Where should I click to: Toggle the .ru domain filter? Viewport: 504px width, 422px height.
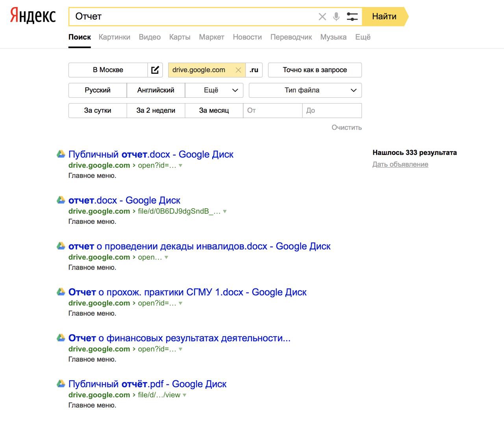click(x=254, y=70)
